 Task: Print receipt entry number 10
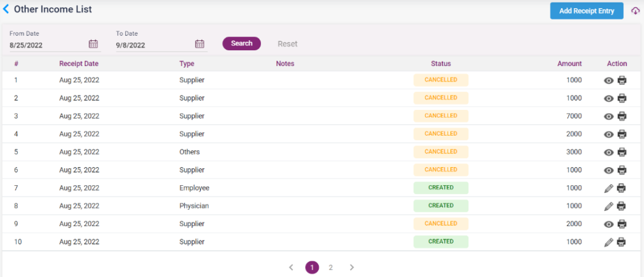pos(622,242)
